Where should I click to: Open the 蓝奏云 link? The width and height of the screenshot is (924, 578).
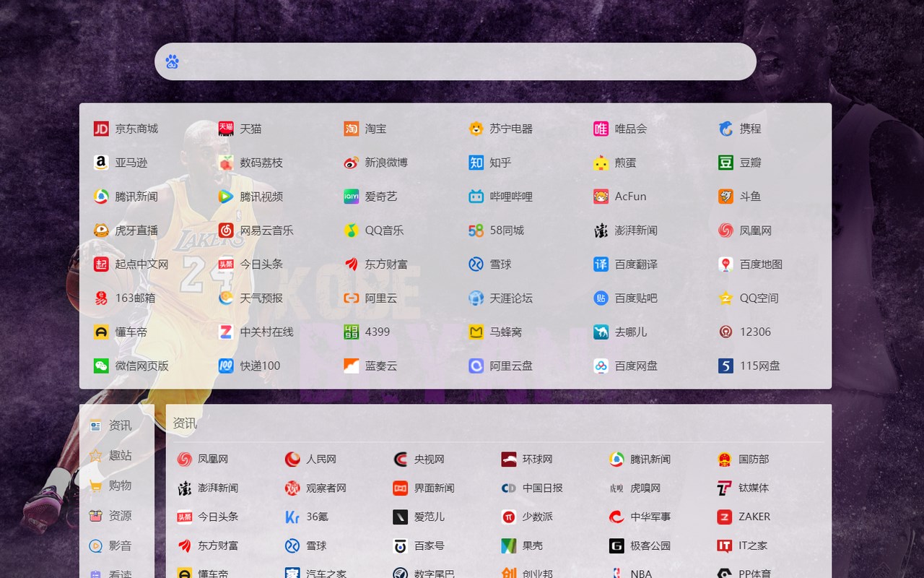370,366
